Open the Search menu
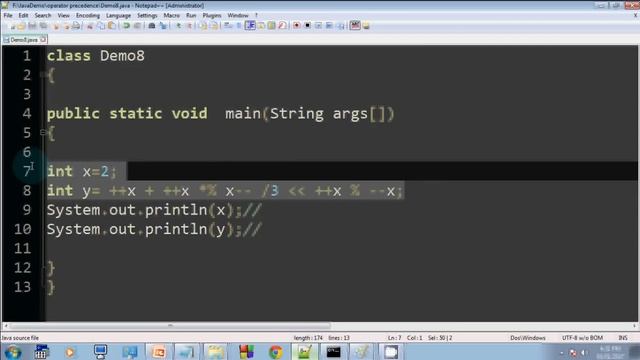Screen dimensions: 640x360 (43, 16)
